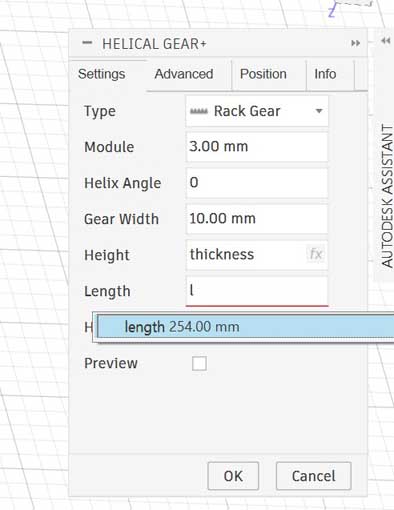Click the Gear Width field with 10.00 mm
Screen dimensions: 394x510
[x=257, y=219]
